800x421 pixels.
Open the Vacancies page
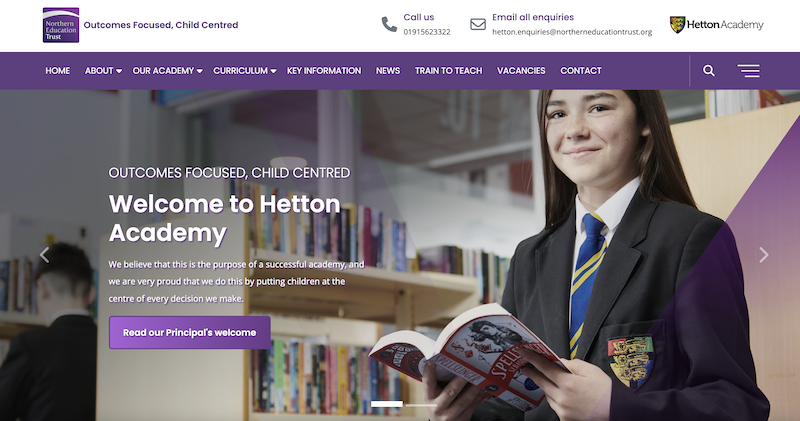[x=521, y=71]
